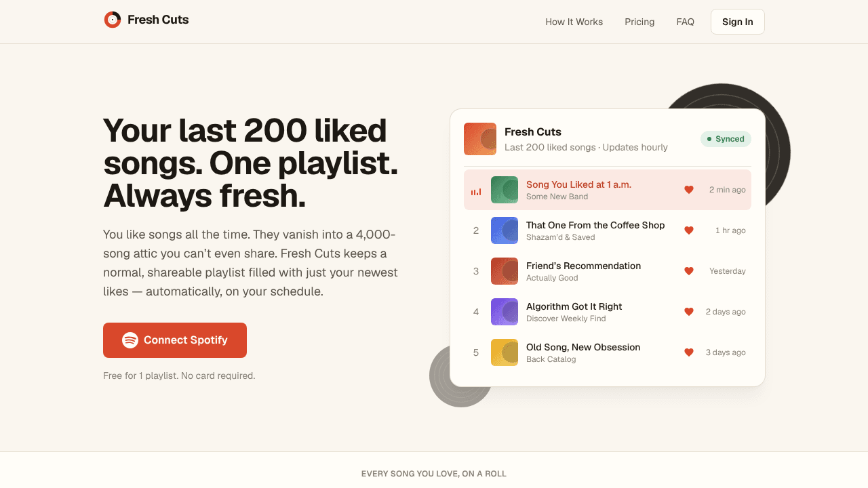
Task: Select blue album art of Coffee Shop track
Action: [x=505, y=230]
